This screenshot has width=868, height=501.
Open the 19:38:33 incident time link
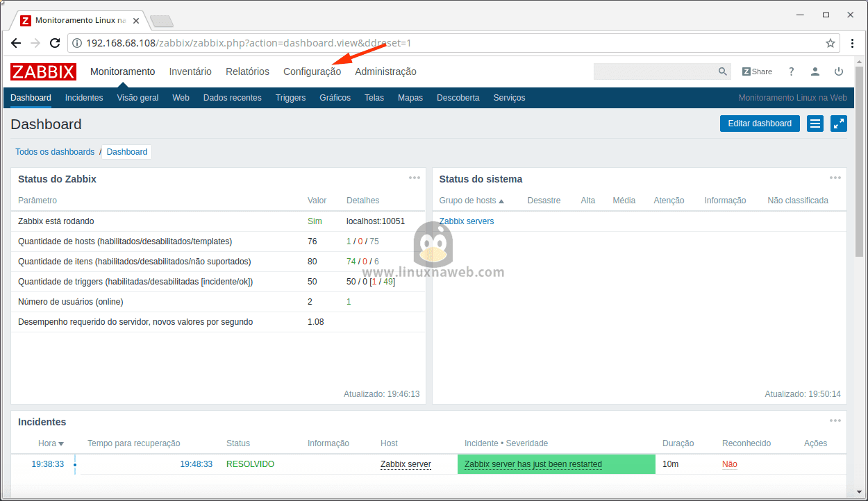pos(47,464)
